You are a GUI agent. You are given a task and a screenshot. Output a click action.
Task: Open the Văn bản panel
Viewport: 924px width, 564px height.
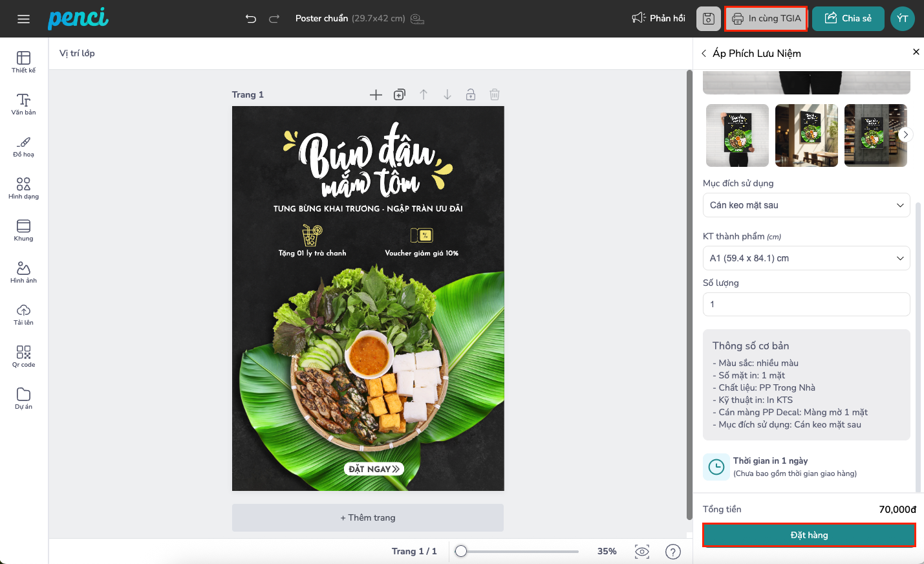pos(24,103)
